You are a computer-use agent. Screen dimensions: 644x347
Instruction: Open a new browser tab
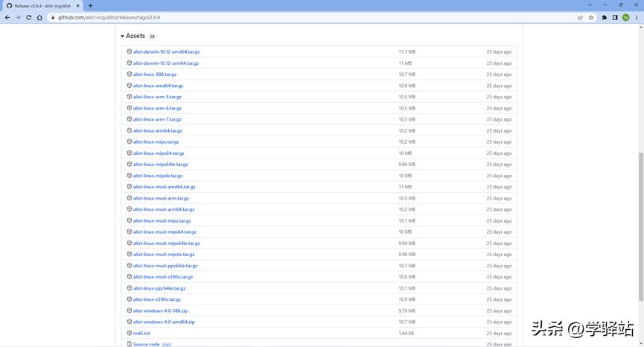point(91,5)
